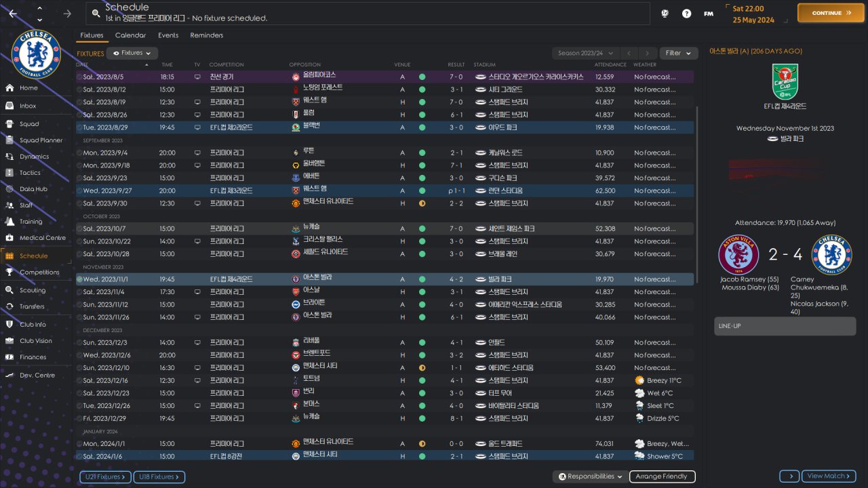
Task: Click the Arrange Friendly button
Action: click(662, 476)
